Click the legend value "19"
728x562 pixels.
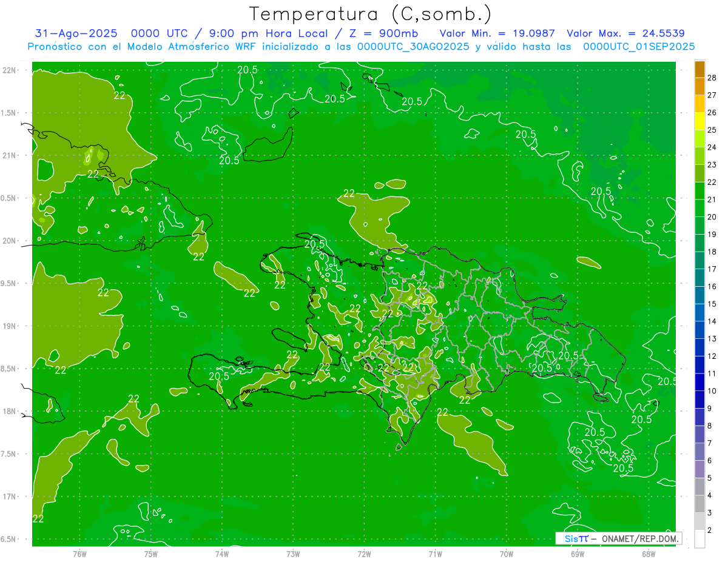pyautogui.click(x=712, y=234)
